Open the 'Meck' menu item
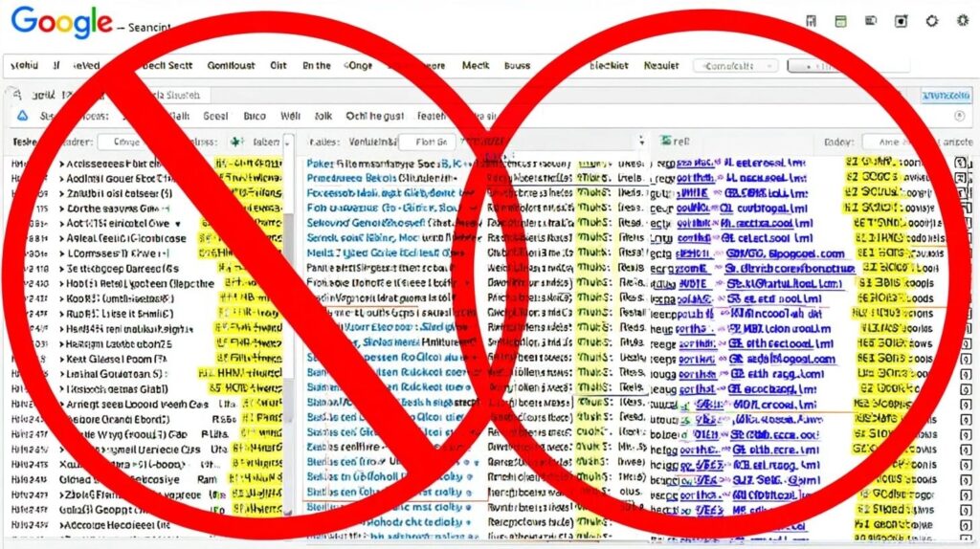 click(476, 65)
